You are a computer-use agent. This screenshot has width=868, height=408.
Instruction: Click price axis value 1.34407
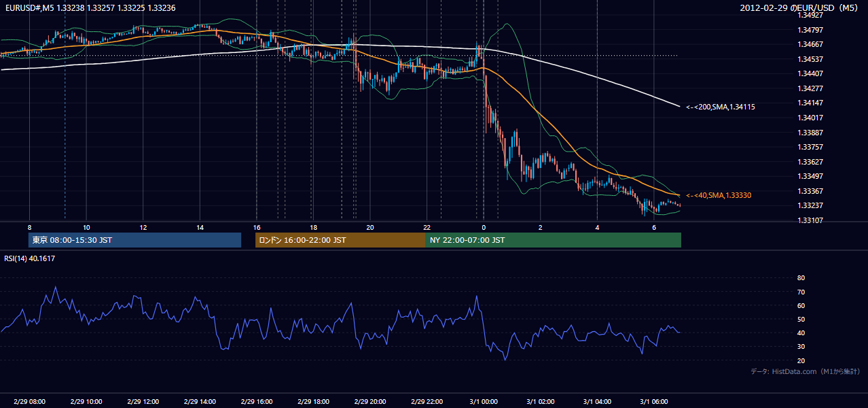coord(810,73)
